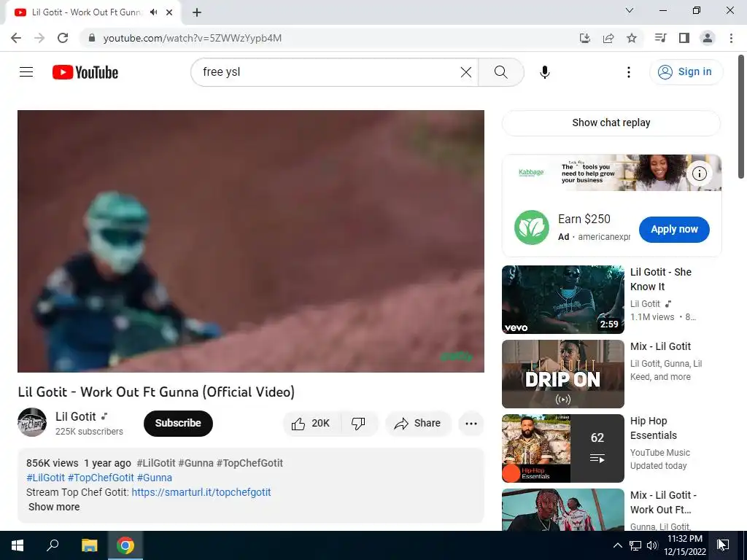Close the Lil Gotit tab
Image resolution: width=747 pixels, height=560 pixels.
[169, 12]
